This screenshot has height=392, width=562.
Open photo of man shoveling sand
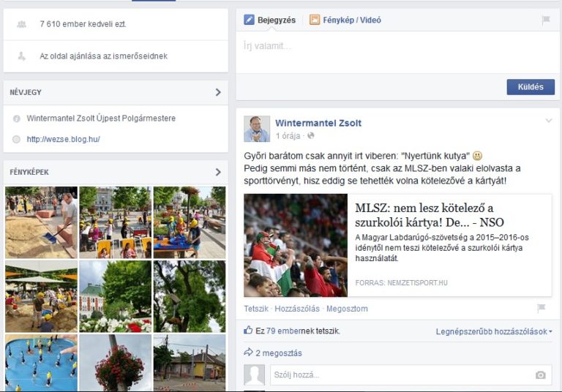point(41,222)
